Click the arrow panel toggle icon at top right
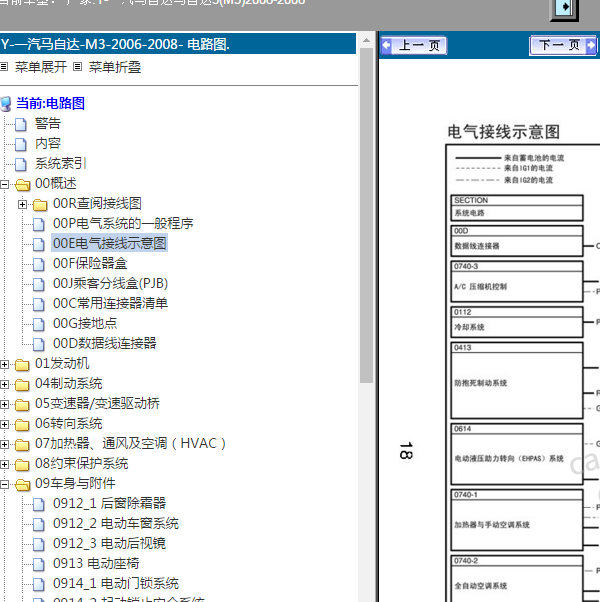The width and height of the screenshot is (600, 602). (x=564, y=8)
